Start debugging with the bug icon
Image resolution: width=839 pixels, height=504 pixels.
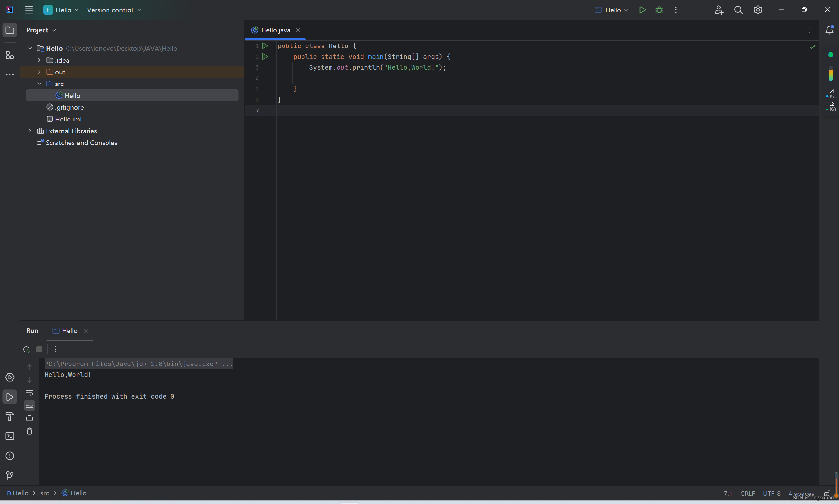point(659,10)
